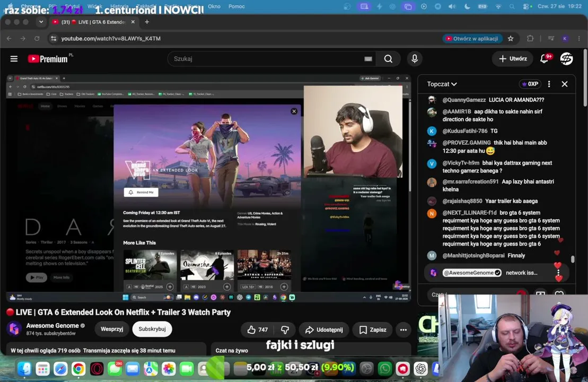The height and width of the screenshot is (382, 588).
Task: Click the address bar URL
Action: click(x=111, y=39)
